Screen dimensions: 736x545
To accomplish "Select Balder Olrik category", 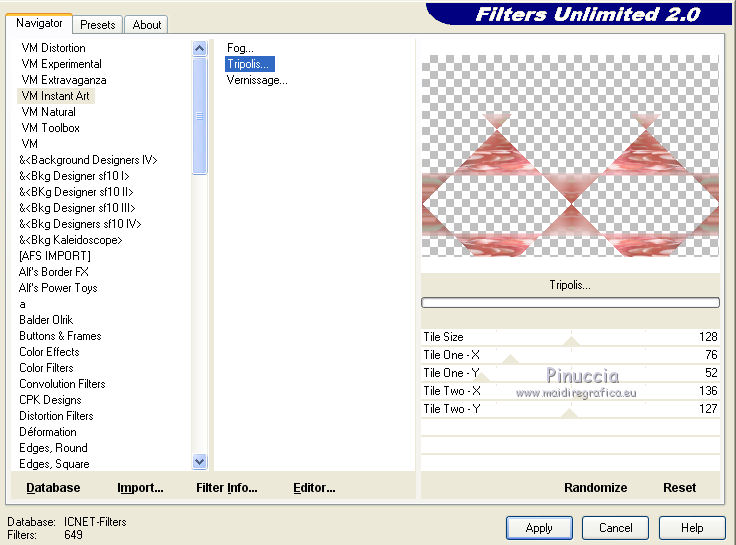I will [x=46, y=320].
